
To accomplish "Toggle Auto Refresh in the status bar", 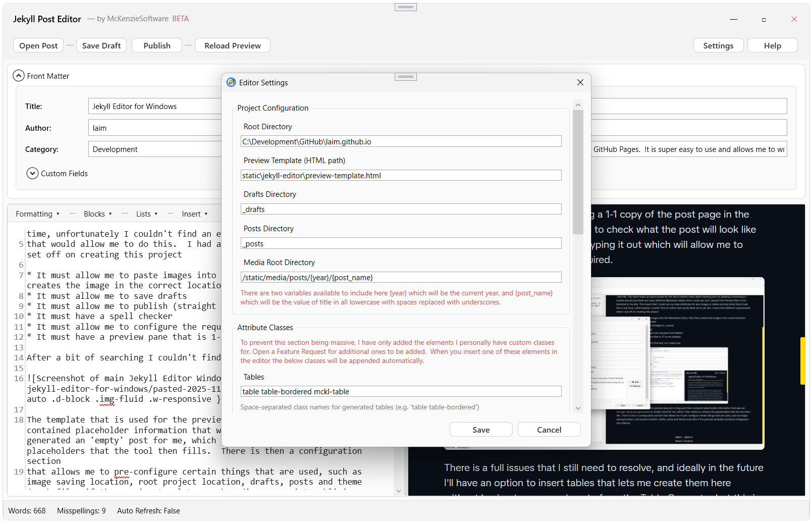I will pos(148,510).
